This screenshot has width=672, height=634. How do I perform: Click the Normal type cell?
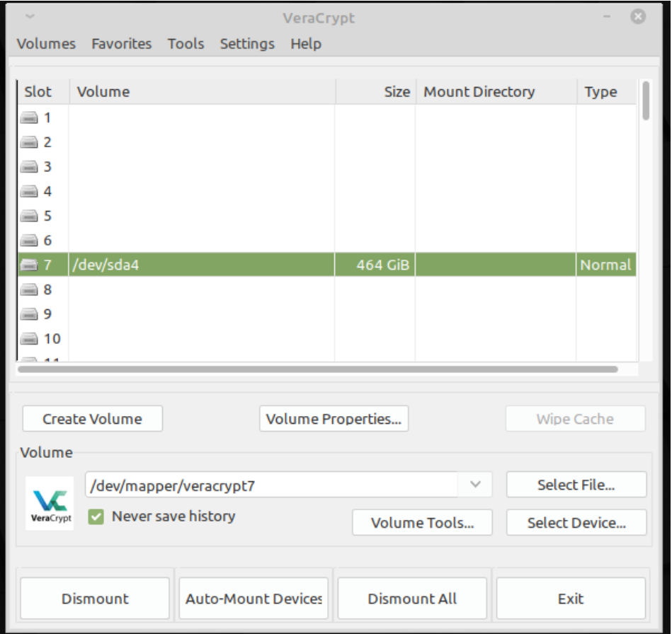pos(606,265)
